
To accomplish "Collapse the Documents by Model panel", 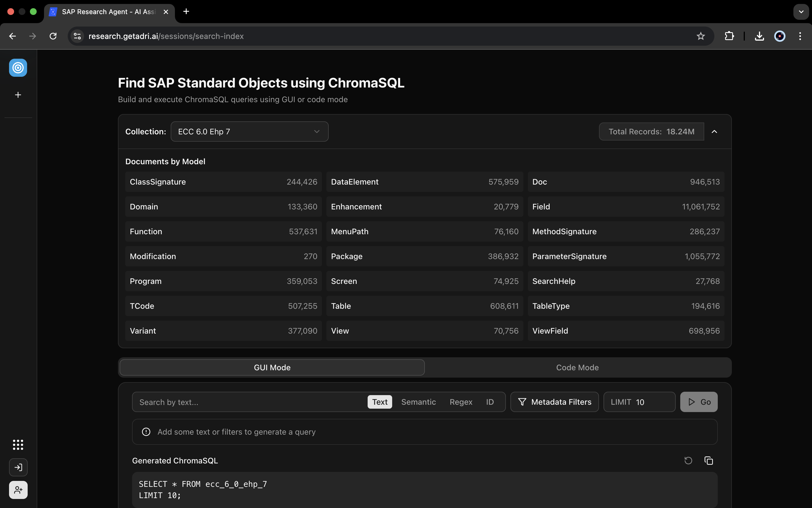I will 714,131.
